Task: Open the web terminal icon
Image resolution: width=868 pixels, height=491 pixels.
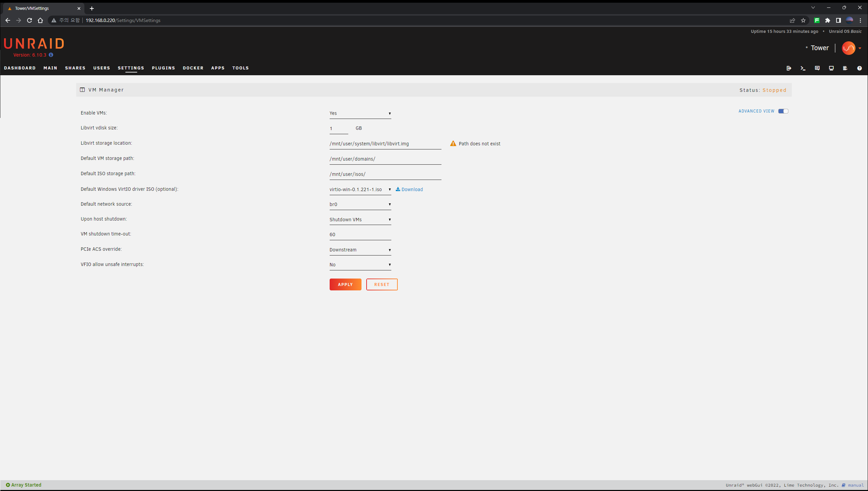Action: (x=803, y=68)
